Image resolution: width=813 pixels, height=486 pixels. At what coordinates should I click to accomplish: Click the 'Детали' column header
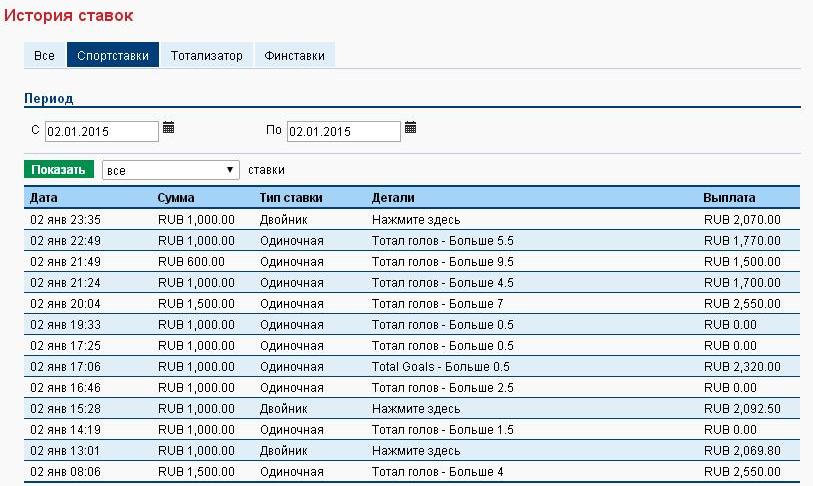click(393, 197)
